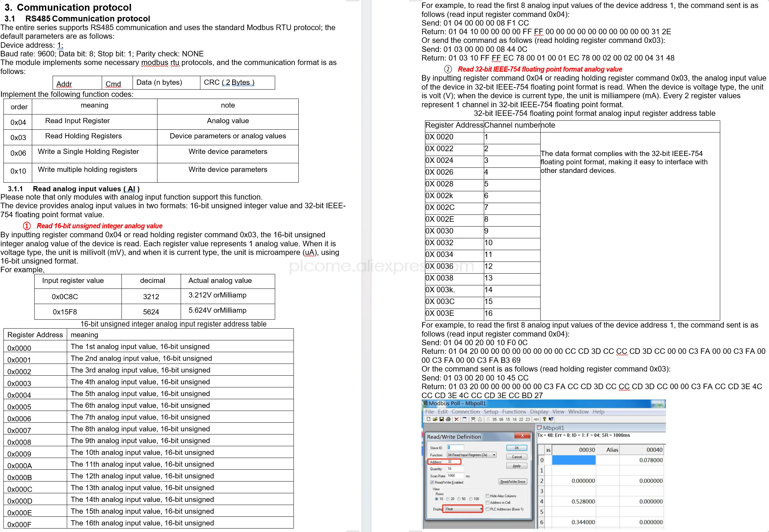The image size is (769, 532).
Task: Click the function 16 toolbar button
Action: pyautogui.click(x=514, y=420)
